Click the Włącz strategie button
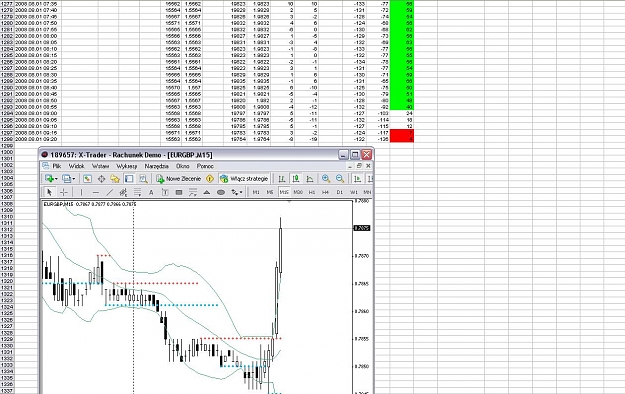The image size is (625, 394). 244,179
